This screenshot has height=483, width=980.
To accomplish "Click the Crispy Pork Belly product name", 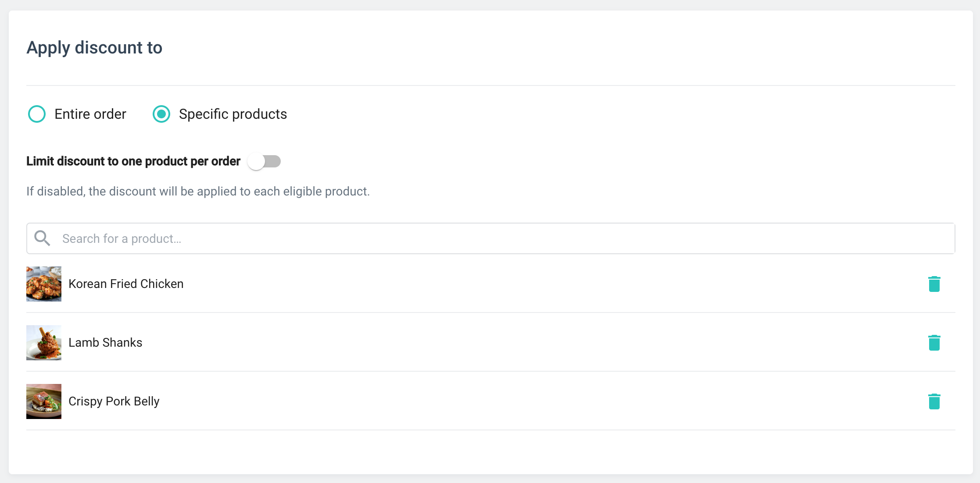I will click(114, 401).
